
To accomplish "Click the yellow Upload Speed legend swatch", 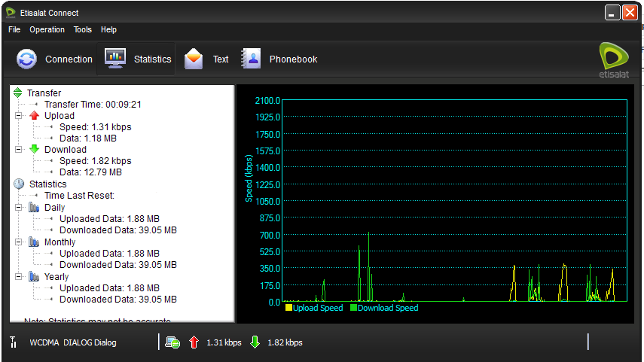I will point(288,307).
